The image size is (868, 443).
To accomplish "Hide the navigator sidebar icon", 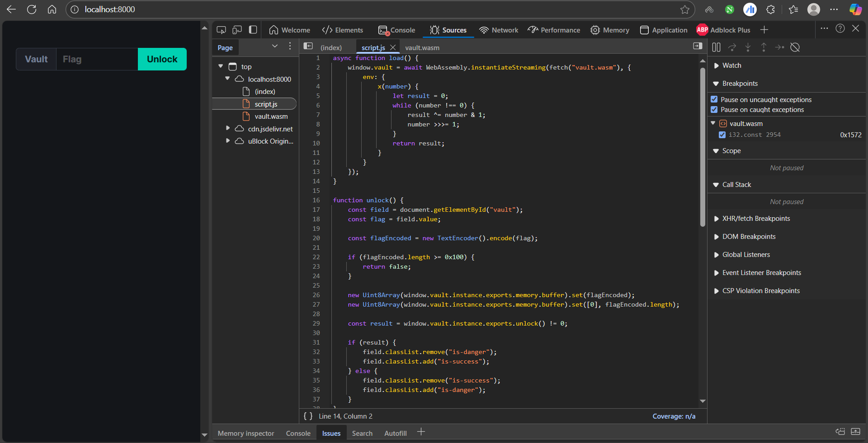I will pyautogui.click(x=308, y=47).
